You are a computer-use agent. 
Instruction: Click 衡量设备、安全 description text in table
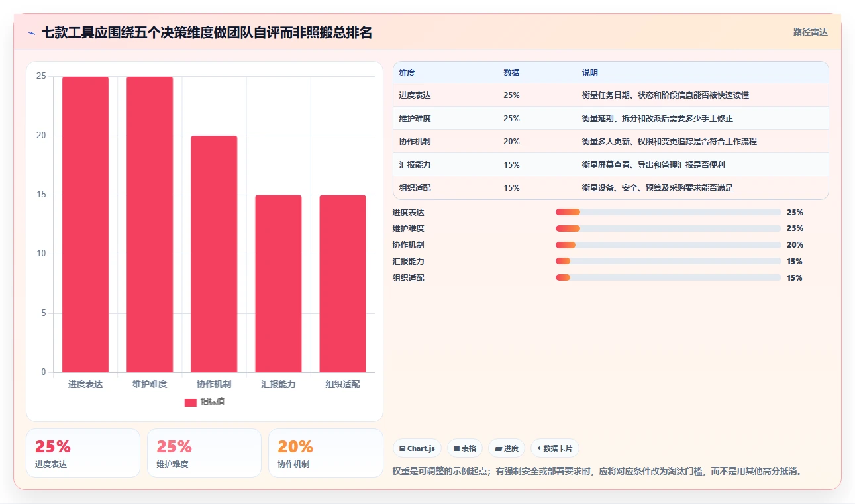tap(657, 188)
